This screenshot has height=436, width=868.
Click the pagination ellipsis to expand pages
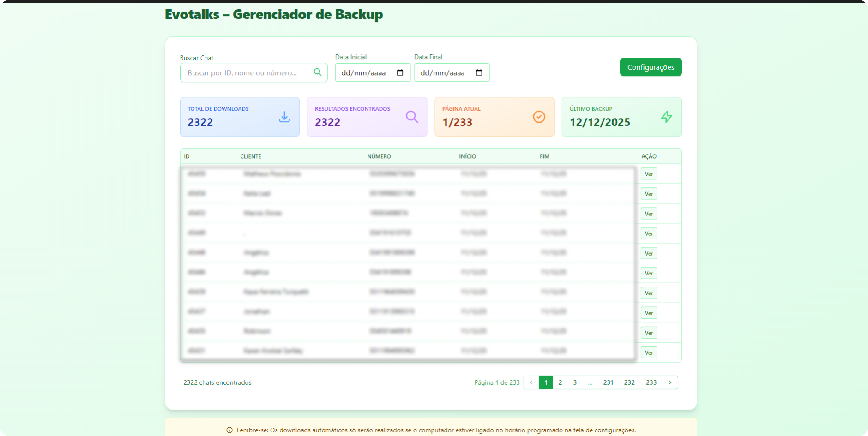click(x=590, y=382)
